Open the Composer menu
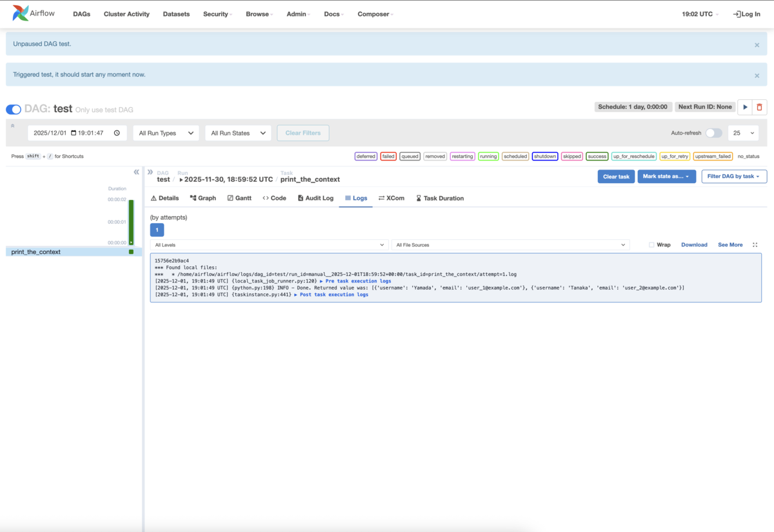The width and height of the screenshot is (774, 532). (x=375, y=14)
